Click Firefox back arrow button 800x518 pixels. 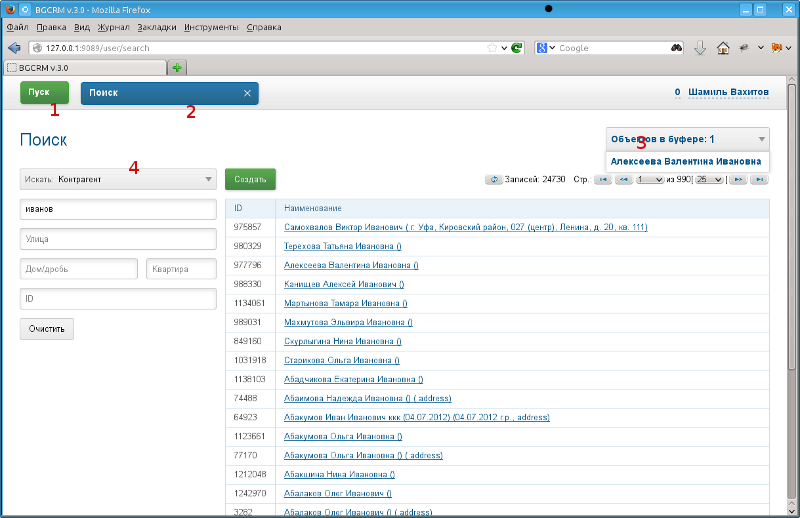point(14,48)
